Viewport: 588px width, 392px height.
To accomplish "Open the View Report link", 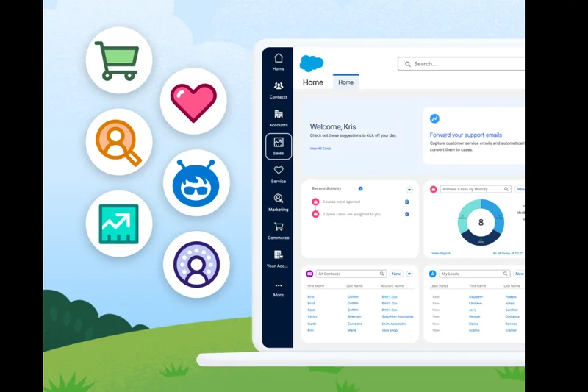I will [x=440, y=253].
